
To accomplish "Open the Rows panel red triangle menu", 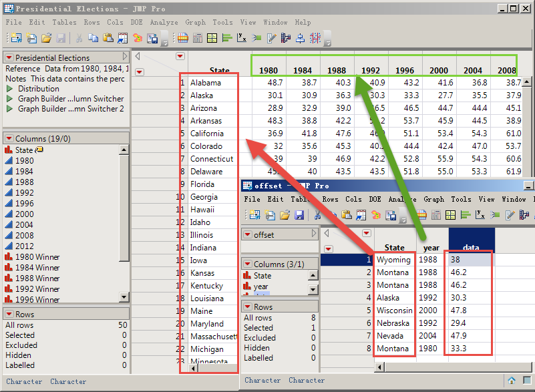I will (x=9, y=314).
